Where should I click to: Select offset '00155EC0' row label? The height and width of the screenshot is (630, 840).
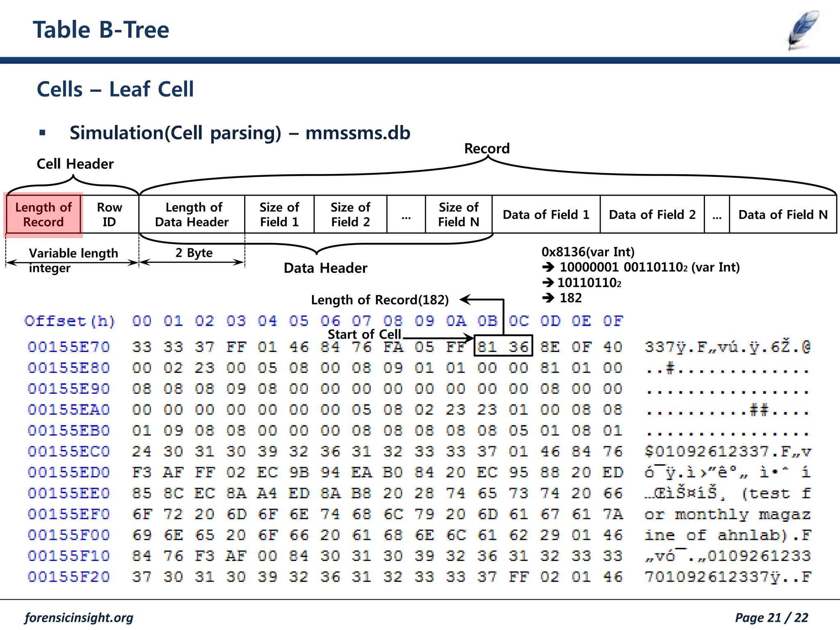click(x=68, y=452)
